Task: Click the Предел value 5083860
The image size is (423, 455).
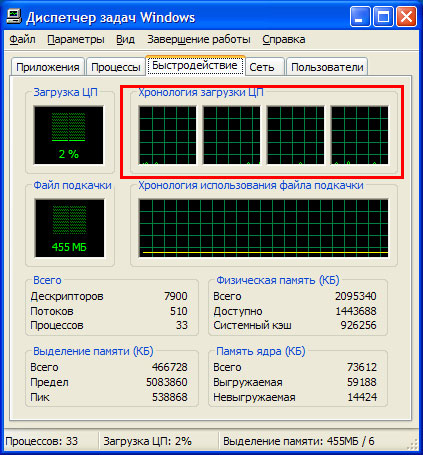Action: [167, 382]
